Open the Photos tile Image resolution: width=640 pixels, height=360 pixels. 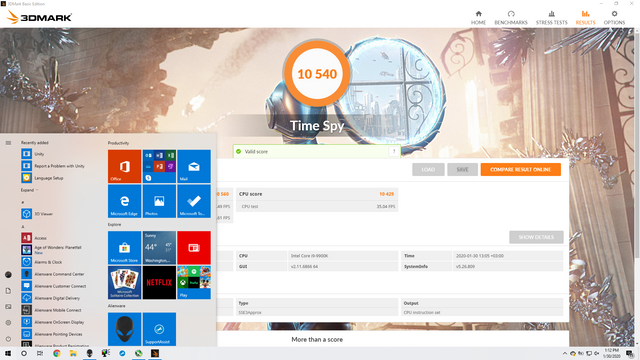[x=159, y=201]
